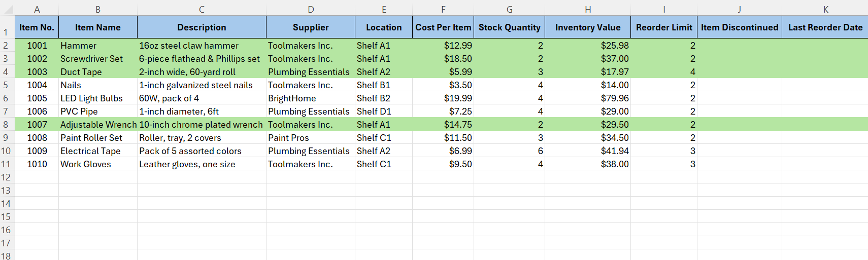Select the Last Reorder Date header cell
This screenshot has width=868, height=260.
825,27
